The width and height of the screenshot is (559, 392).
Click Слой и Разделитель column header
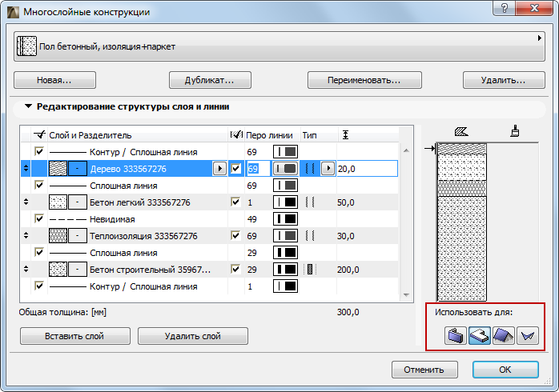pos(90,135)
